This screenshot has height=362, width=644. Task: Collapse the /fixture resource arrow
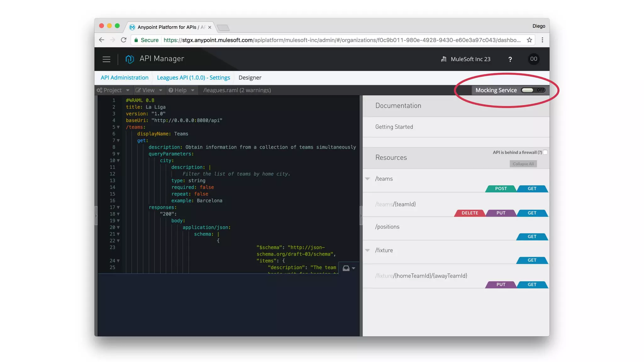(367, 250)
